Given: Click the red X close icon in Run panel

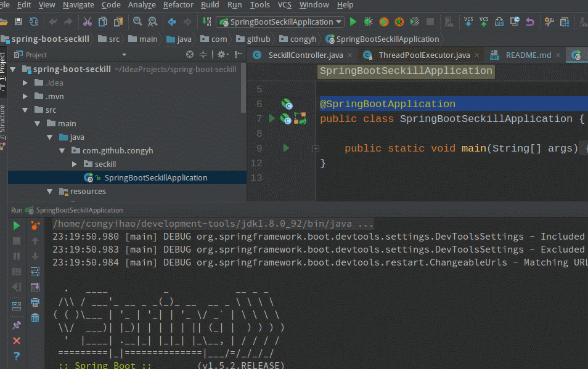Looking at the screenshot, I should point(17,341).
